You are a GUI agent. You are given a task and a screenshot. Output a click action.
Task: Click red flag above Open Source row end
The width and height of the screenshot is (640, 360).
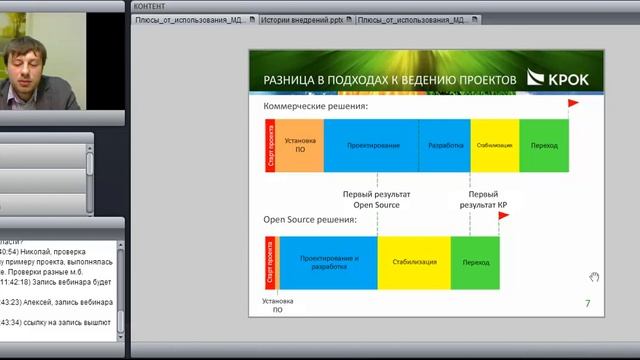pos(504,216)
